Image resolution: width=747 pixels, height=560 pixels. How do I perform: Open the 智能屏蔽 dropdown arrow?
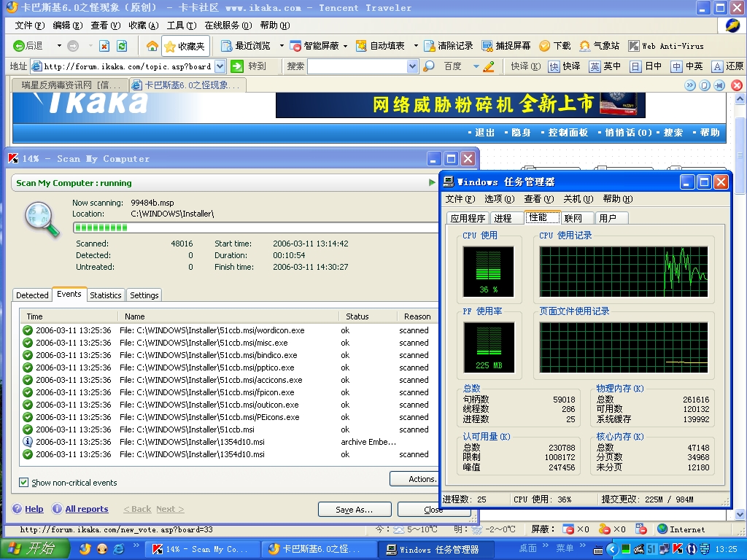coord(346,46)
